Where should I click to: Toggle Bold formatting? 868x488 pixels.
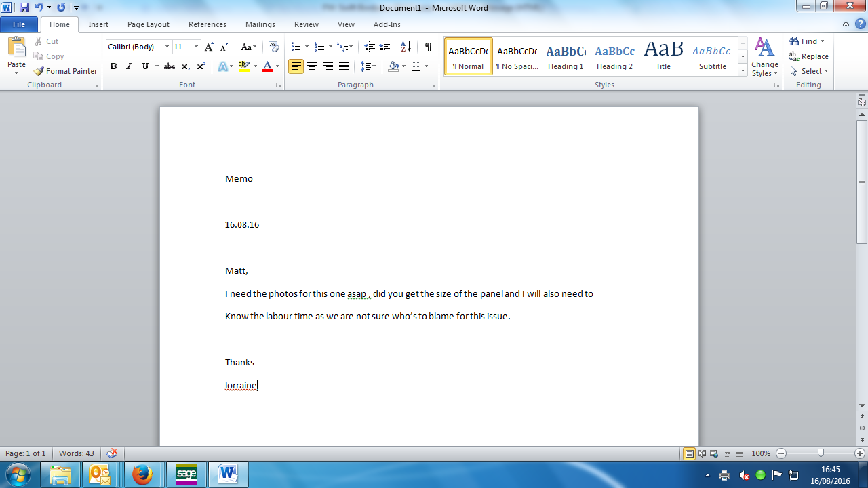tap(113, 66)
